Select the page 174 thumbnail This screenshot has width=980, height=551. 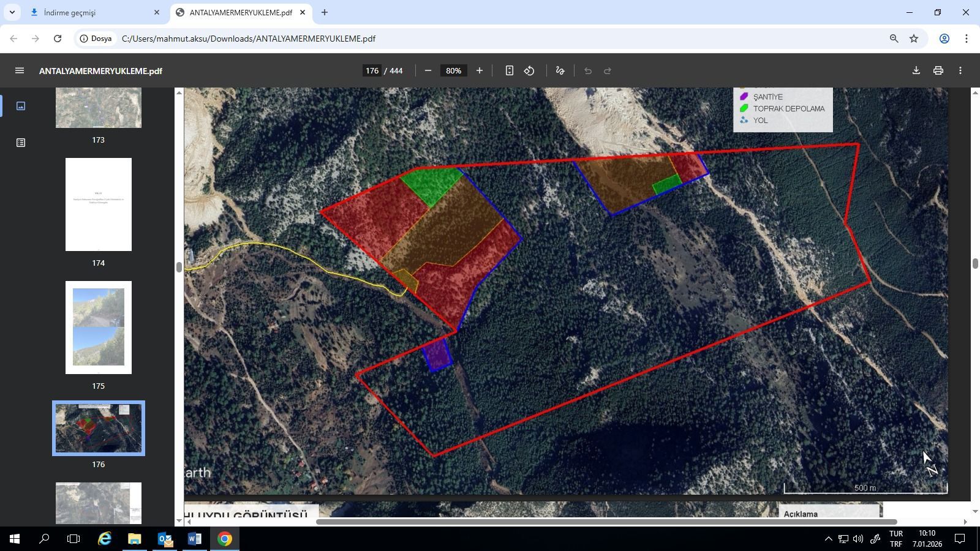[99, 204]
